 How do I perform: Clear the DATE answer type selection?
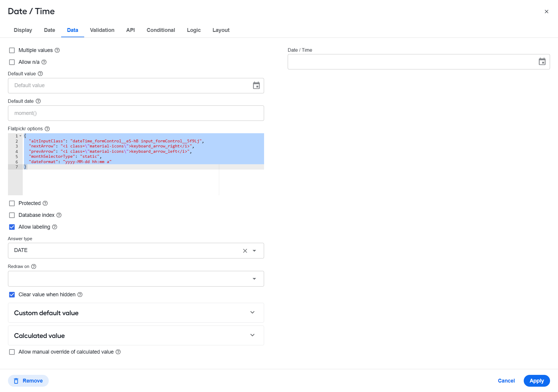(245, 251)
